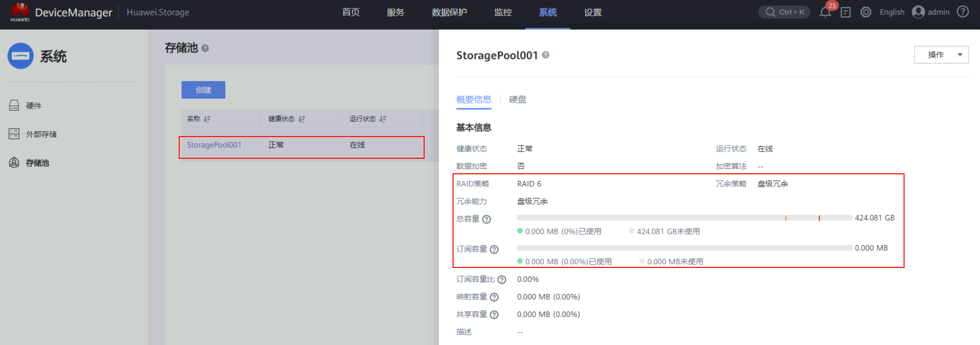This screenshot has height=345, width=980.
Task: Sort the table by 健康状态 column
Action: click(x=302, y=119)
